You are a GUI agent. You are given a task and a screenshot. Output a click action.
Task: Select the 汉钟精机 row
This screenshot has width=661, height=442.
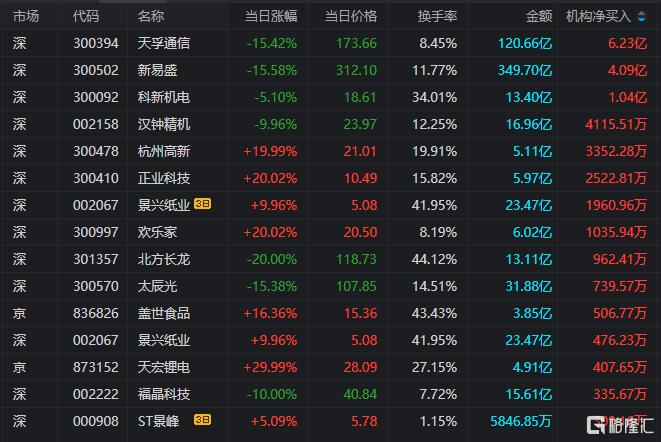click(330, 124)
